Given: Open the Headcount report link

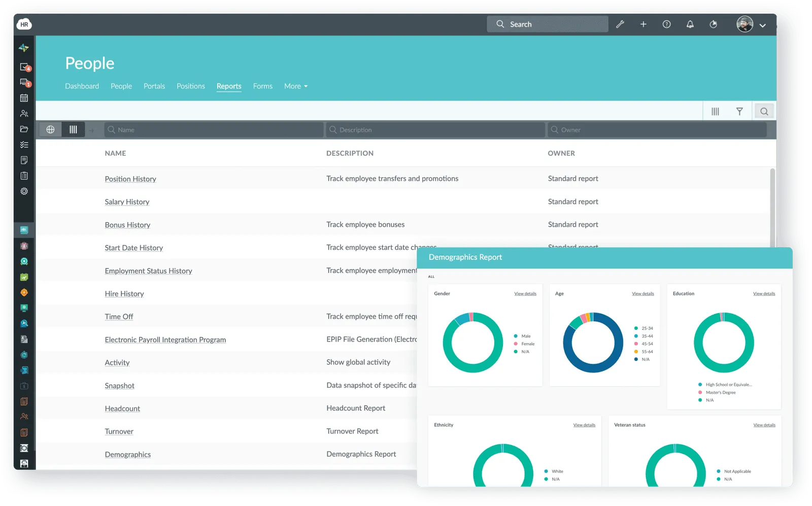Looking at the screenshot, I should [122, 409].
